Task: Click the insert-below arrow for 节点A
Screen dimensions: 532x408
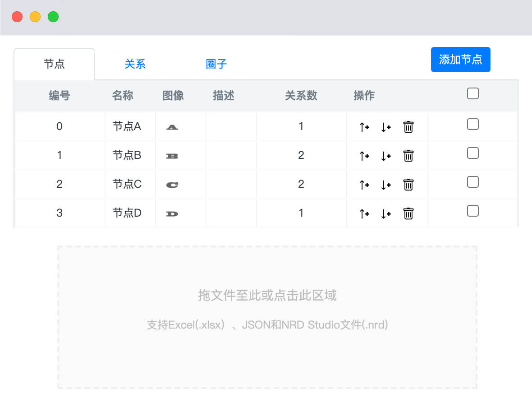Action: point(385,127)
